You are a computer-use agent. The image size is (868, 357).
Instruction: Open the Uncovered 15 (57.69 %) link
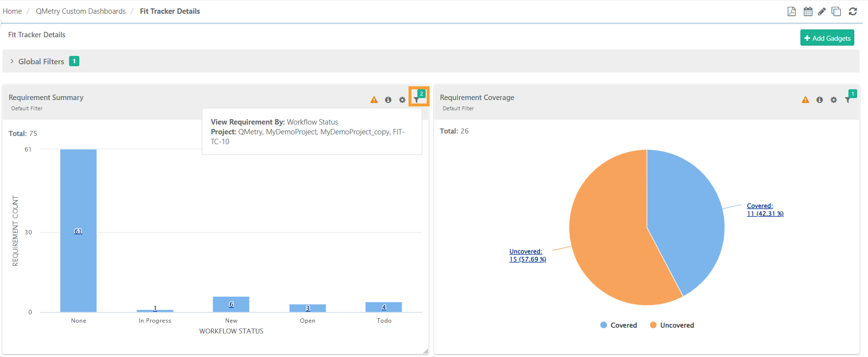click(528, 255)
